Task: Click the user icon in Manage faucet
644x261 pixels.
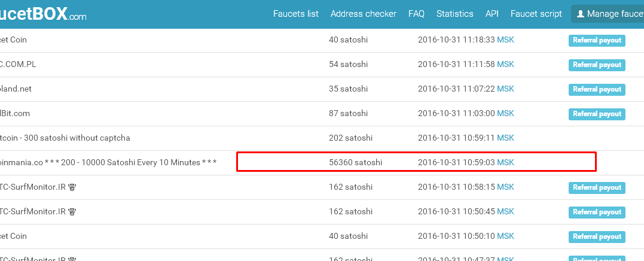Action: click(580, 14)
